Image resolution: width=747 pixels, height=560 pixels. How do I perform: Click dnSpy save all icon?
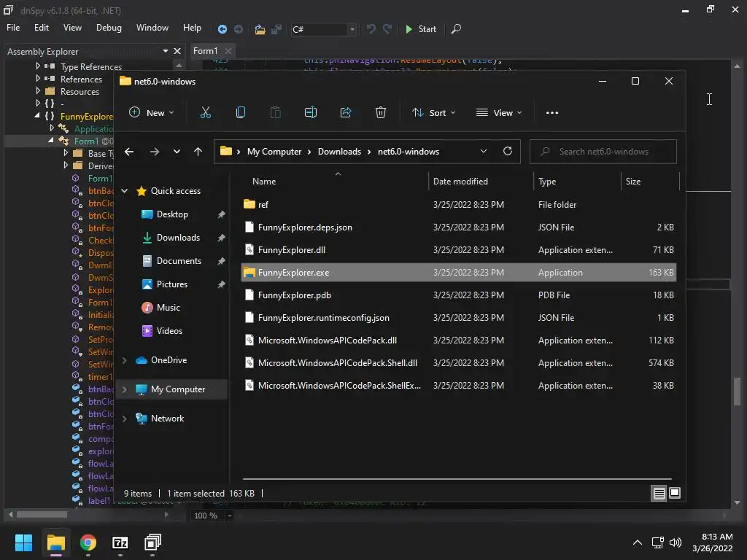276,29
